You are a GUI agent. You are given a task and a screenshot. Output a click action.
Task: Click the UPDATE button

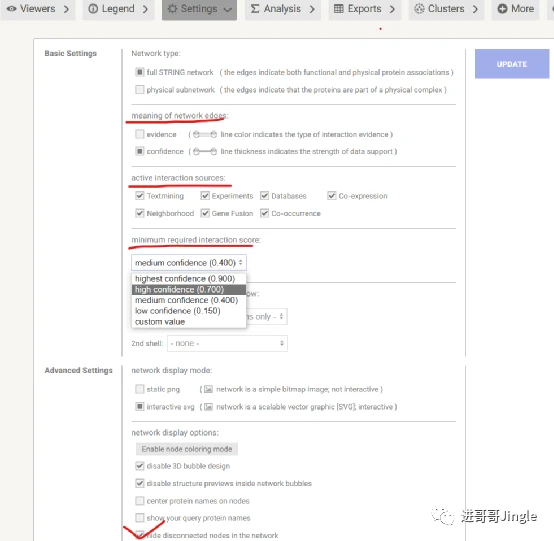tap(512, 64)
